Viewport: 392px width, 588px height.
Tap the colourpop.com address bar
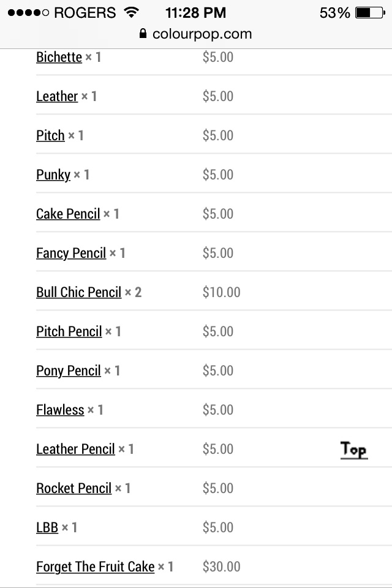196,34
